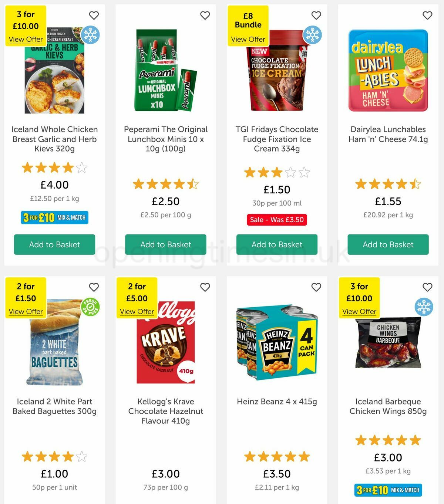The width and height of the screenshot is (444, 504).
Task: Click heart icon on Barbeque Chicken Wings
Action: [427, 287]
